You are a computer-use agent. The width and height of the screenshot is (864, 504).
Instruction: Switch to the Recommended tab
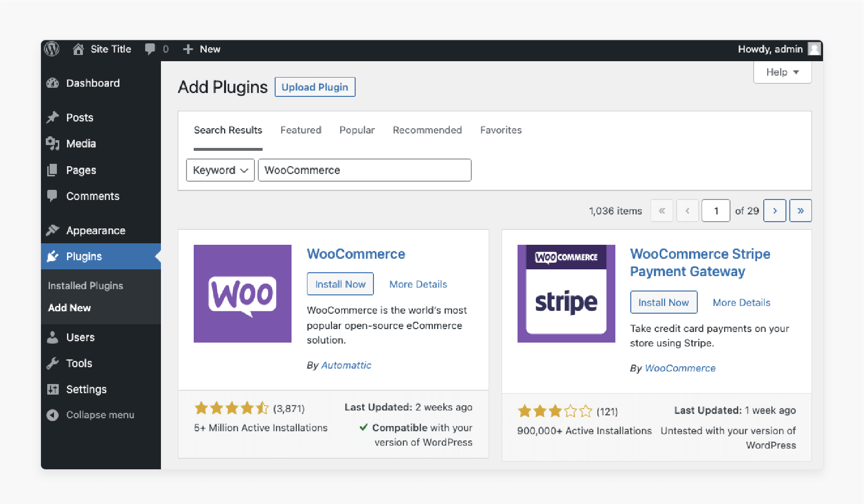tap(427, 130)
